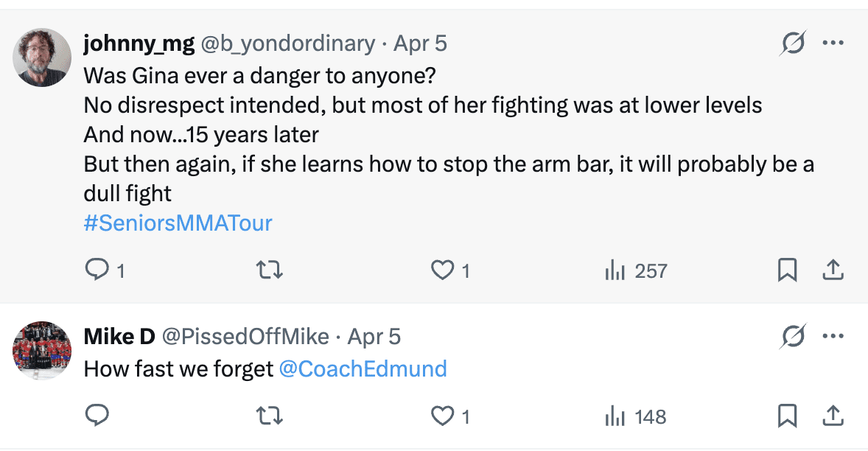Open Grok icon on johnny_mg's tweet
This screenshot has height=451, width=868.
pyautogui.click(x=793, y=43)
